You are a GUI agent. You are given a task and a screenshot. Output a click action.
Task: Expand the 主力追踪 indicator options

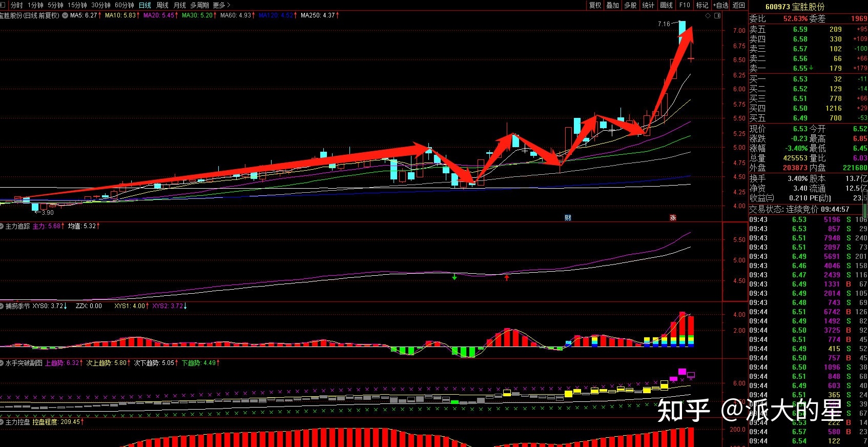[x=3, y=226]
